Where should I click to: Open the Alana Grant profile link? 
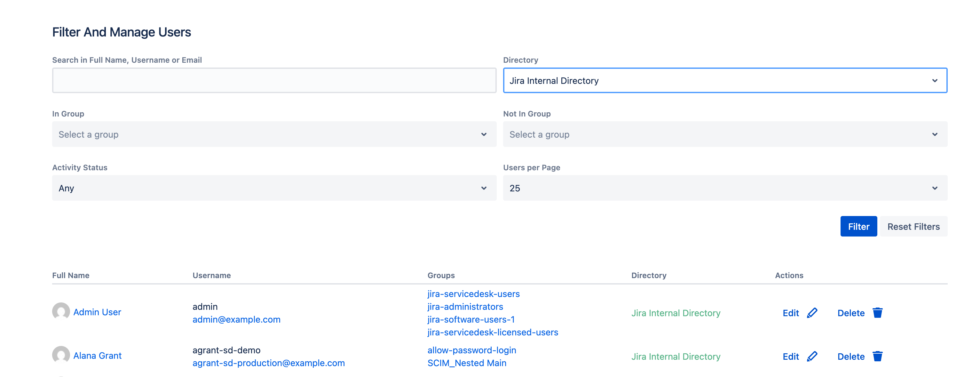click(97, 355)
